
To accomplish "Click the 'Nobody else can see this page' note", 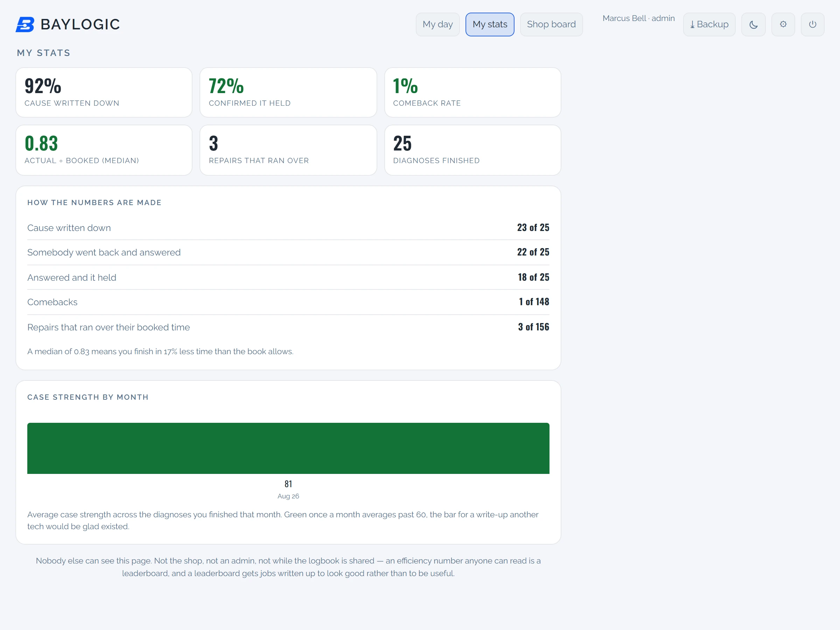I will pyautogui.click(x=288, y=567).
